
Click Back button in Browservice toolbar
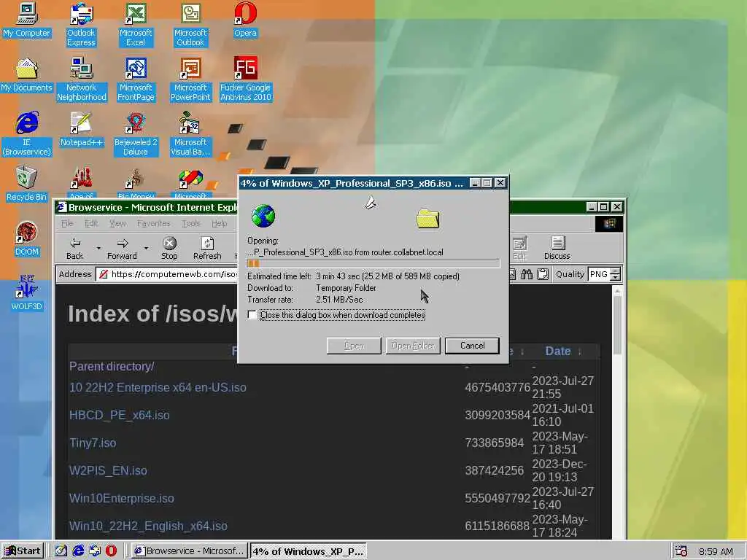[75, 249]
